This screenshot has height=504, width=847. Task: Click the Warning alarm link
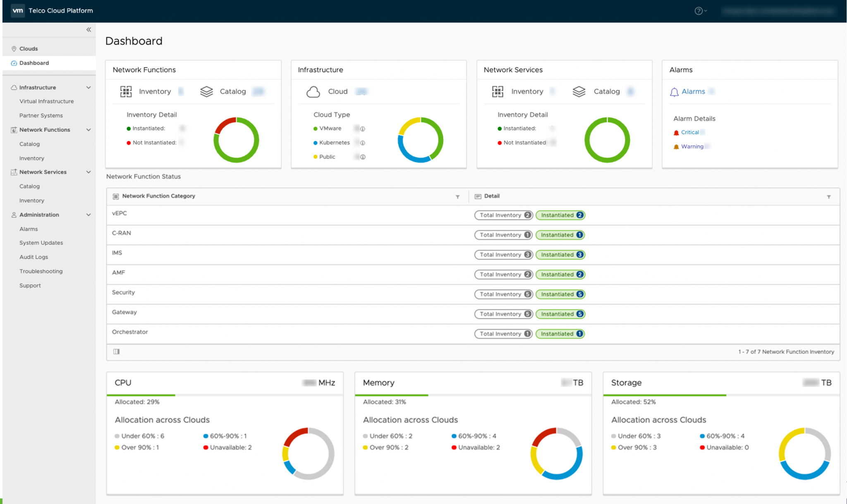coord(692,146)
